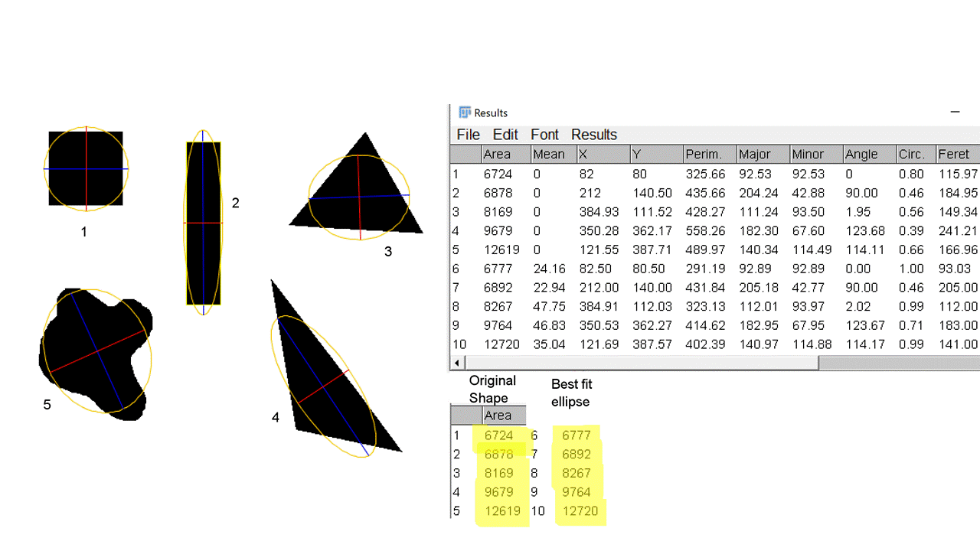Click the Mean column header
This screenshot has width=980, height=551.
click(549, 155)
